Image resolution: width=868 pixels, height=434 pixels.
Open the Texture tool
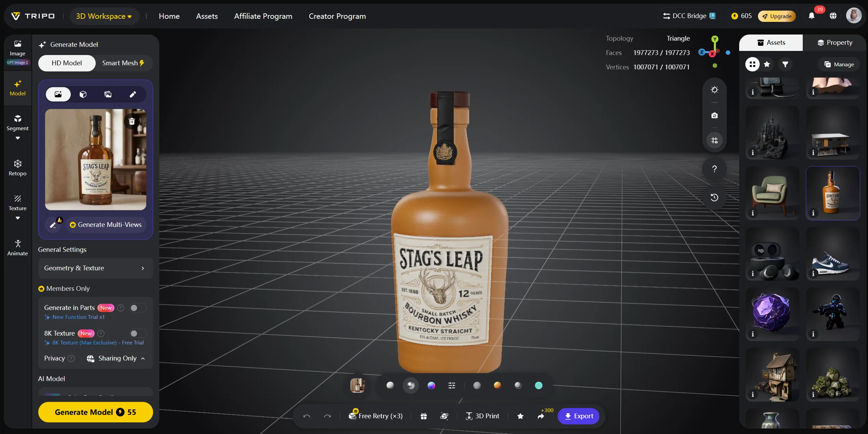coord(17,203)
